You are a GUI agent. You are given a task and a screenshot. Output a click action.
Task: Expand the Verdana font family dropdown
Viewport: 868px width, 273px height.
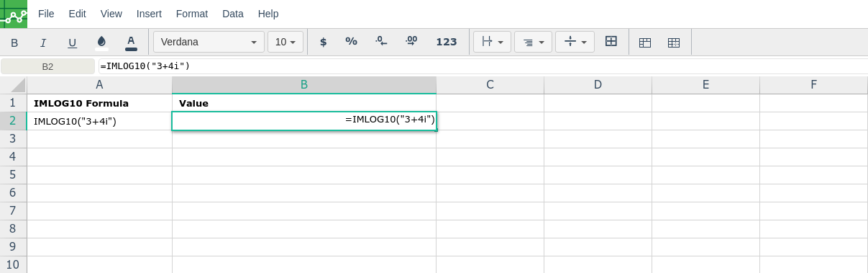(x=209, y=42)
